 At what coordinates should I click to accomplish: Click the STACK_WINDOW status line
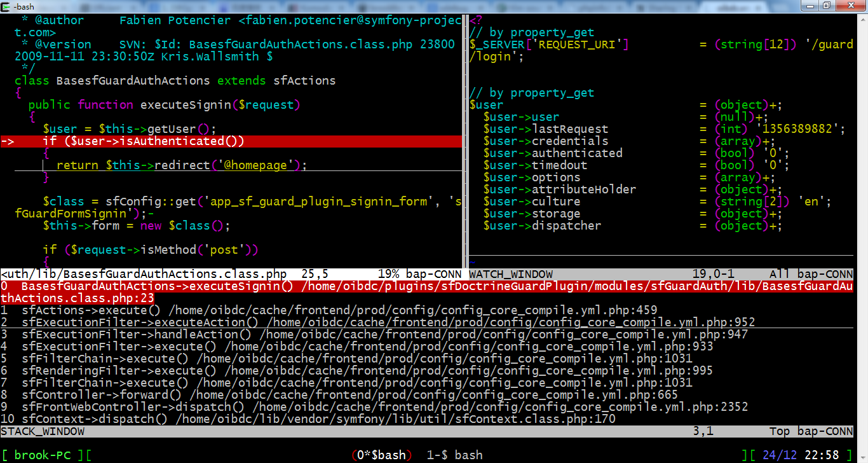(427, 431)
